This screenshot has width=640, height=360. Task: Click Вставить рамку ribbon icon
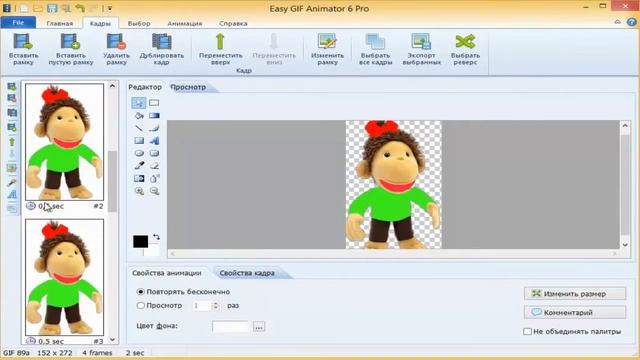tap(23, 42)
